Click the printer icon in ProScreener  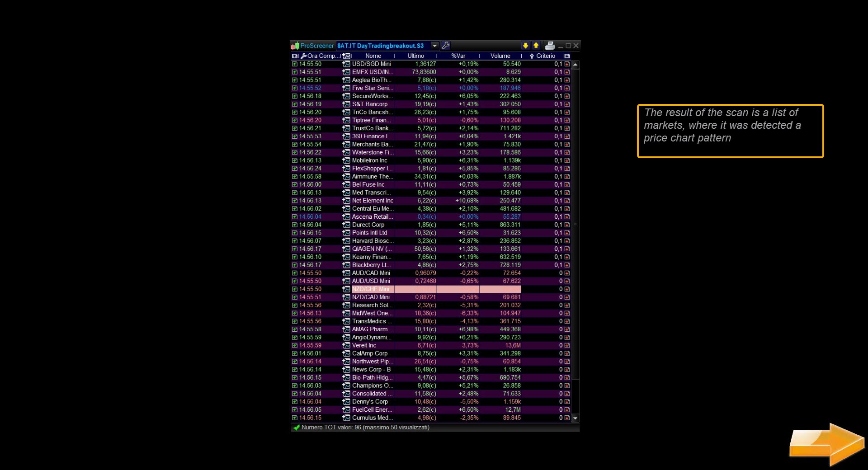click(x=550, y=46)
